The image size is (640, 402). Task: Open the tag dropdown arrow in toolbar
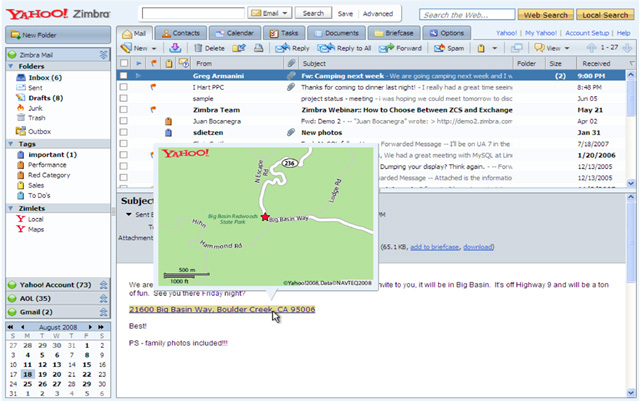(494, 49)
